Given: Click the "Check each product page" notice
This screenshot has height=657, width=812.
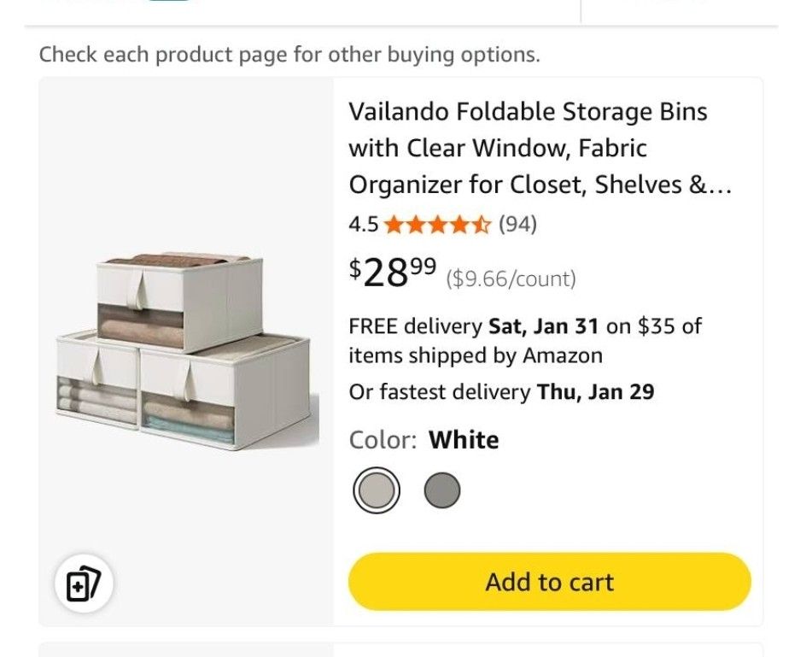Looking at the screenshot, I should [x=289, y=56].
